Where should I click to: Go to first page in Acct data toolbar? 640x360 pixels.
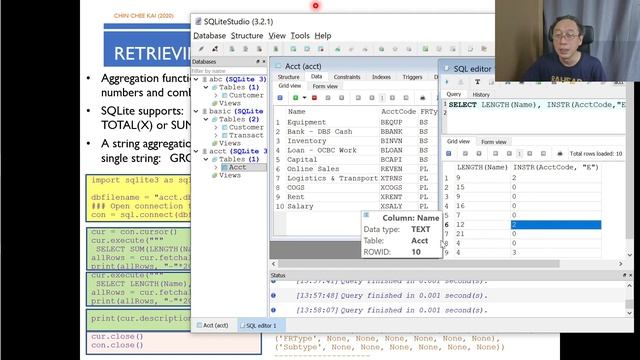pos(358,98)
